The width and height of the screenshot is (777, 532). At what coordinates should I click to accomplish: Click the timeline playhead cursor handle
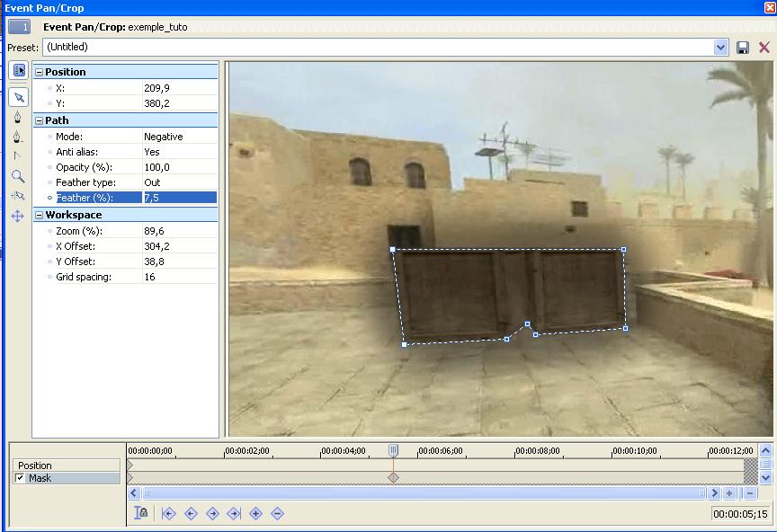coord(393,450)
